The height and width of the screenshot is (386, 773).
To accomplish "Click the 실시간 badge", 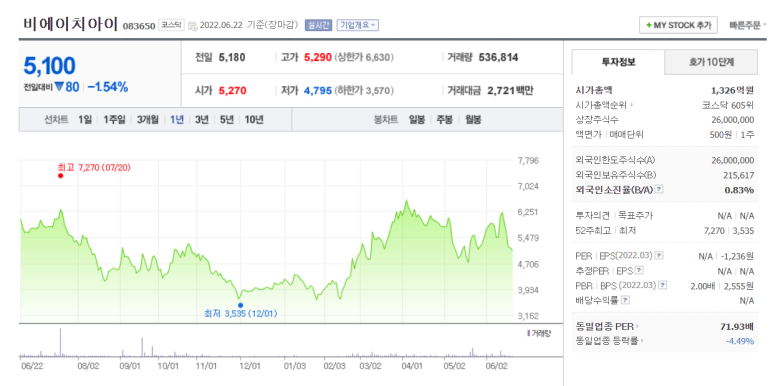I will [x=318, y=25].
